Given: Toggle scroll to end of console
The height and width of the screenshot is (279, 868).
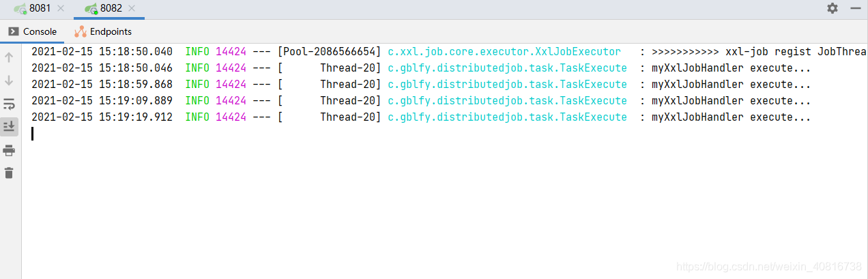Looking at the screenshot, I should 9,127.
